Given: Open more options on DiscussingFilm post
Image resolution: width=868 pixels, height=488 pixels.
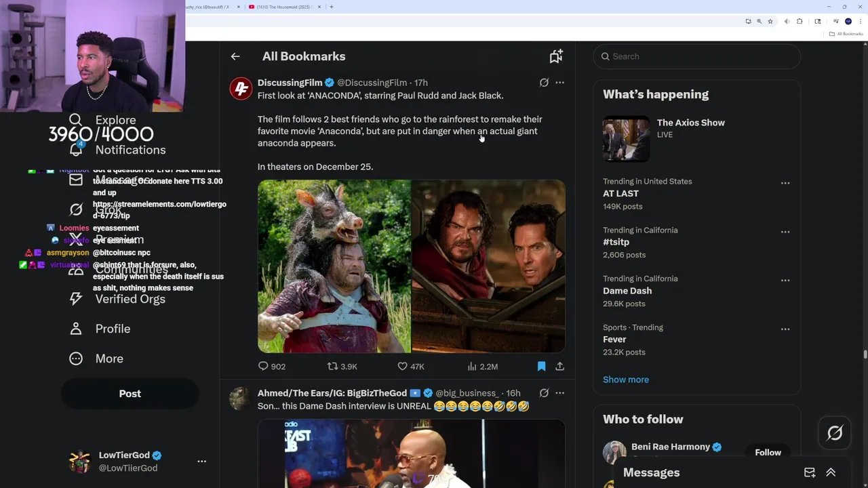Looking at the screenshot, I should tap(559, 82).
